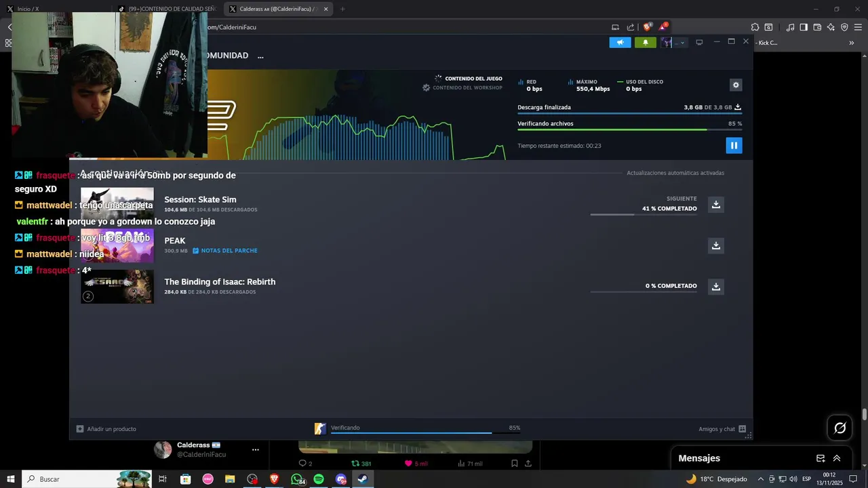Click download icon for The Binding of Isaac
Image resolution: width=868 pixels, height=488 pixels.
tap(715, 287)
